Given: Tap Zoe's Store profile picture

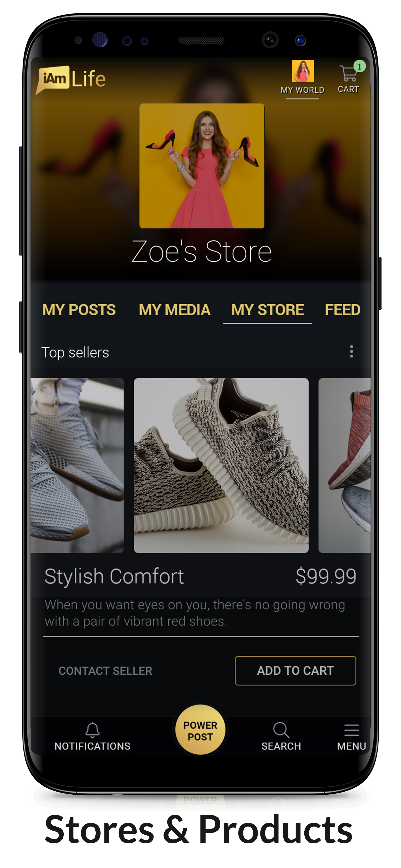Looking at the screenshot, I should pyautogui.click(x=202, y=166).
